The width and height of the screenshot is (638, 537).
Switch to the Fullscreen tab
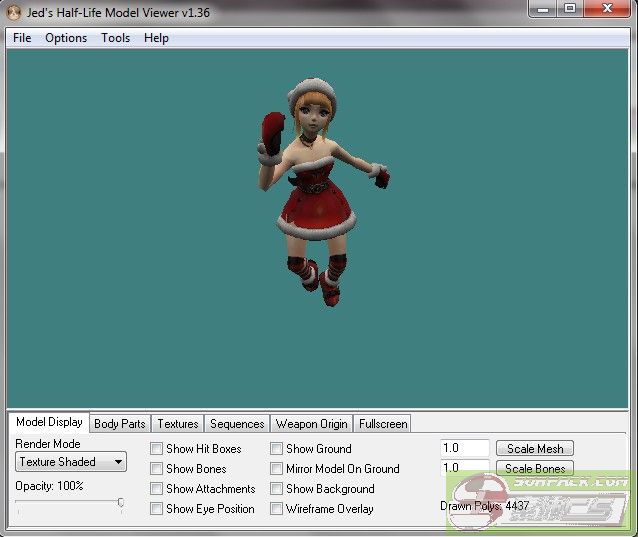click(x=383, y=424)
